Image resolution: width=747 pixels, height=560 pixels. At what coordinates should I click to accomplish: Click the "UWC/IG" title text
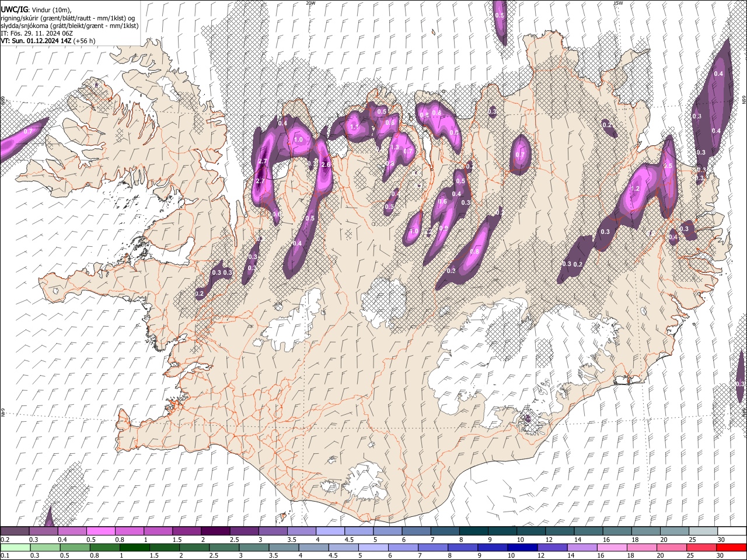point(14,10)
